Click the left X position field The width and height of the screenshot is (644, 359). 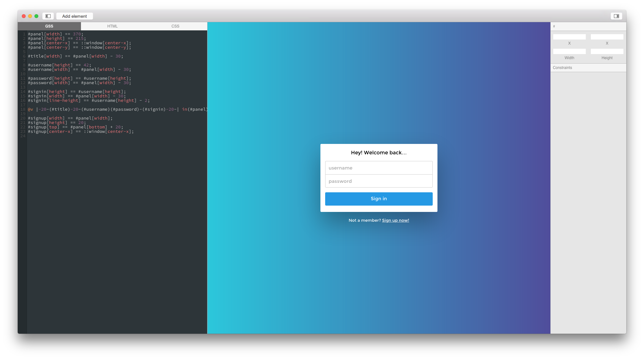pos(569,37)
